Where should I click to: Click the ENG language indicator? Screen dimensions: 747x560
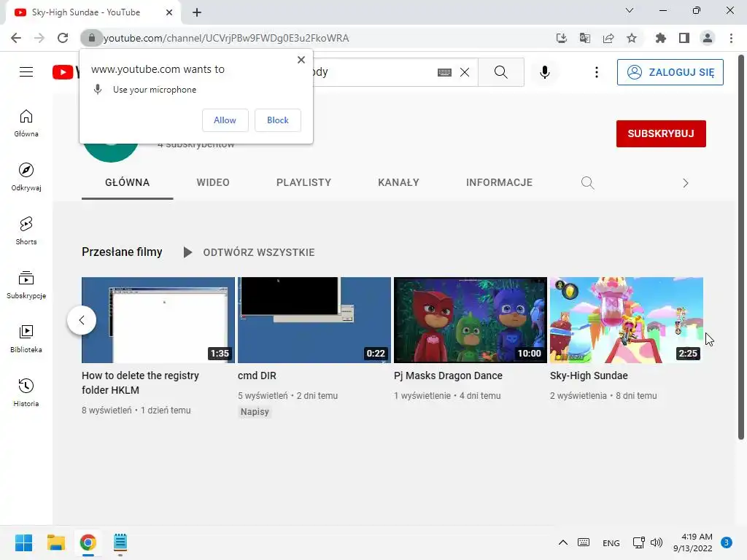[611, 542]
